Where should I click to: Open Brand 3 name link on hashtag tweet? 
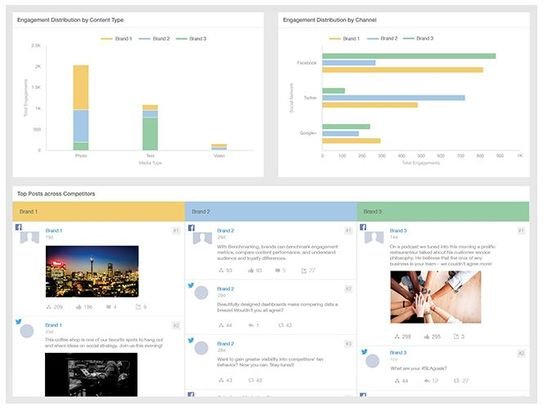click(398, 352)
